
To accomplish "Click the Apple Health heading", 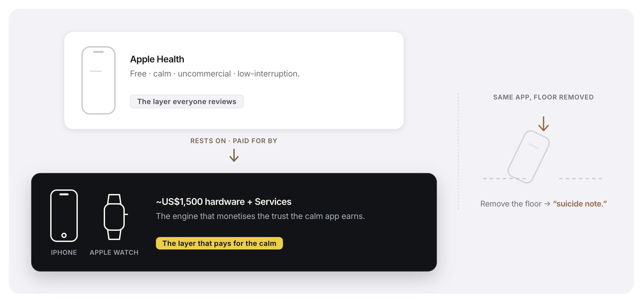I will [157, 59].
